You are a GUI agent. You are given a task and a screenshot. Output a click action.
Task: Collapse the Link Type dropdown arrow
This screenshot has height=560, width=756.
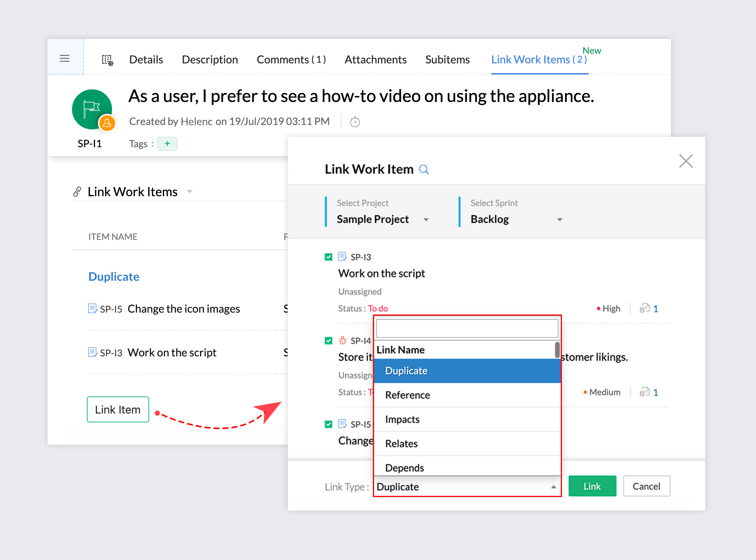coord(553,487)
